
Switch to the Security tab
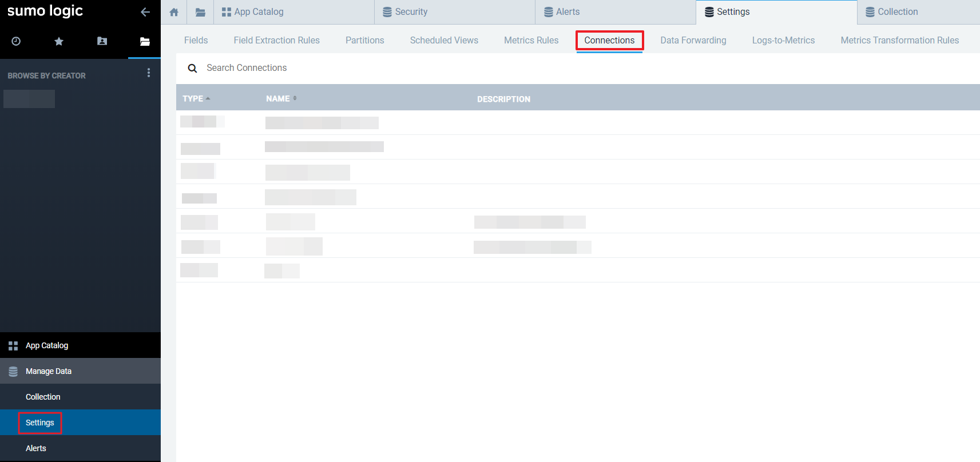click(x=411, y=12)
